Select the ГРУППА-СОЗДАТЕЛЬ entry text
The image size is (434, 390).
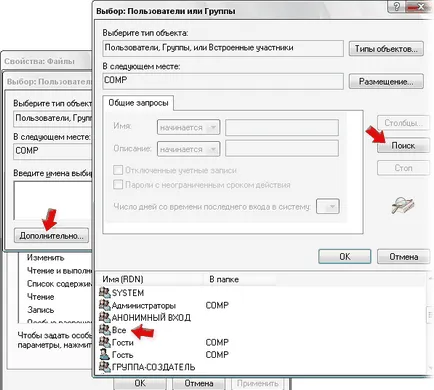coord(153,367)
